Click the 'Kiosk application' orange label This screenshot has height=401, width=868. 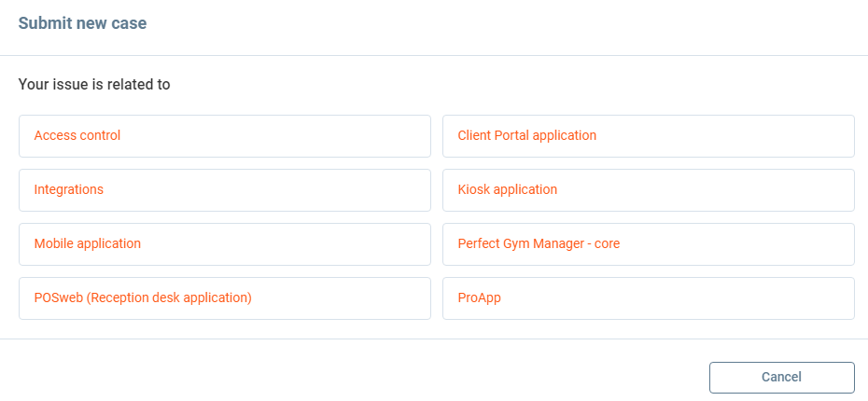[x=507, y=190]
